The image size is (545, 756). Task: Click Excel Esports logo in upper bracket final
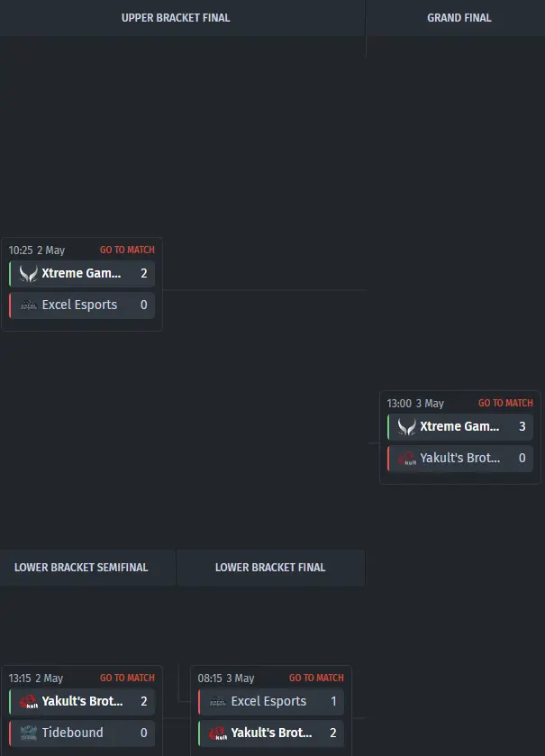click(28, 305)
